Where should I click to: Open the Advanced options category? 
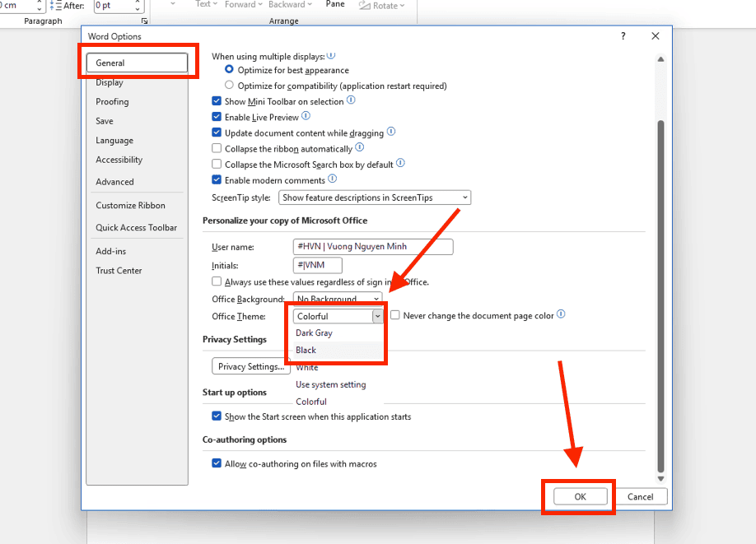114,182
